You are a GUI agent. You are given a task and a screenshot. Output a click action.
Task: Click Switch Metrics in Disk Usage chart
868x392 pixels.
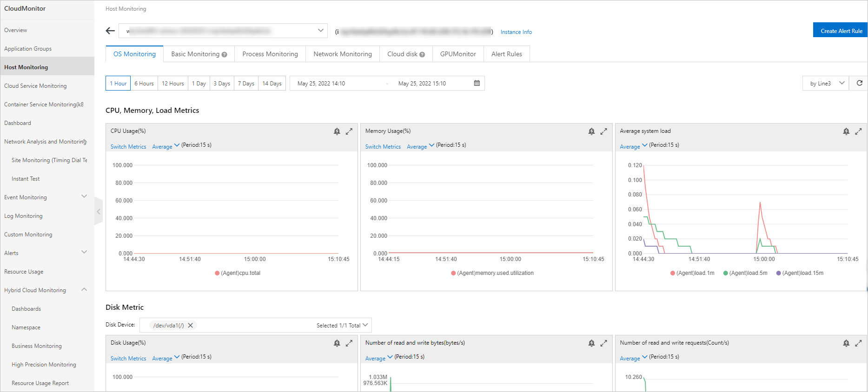128,359
